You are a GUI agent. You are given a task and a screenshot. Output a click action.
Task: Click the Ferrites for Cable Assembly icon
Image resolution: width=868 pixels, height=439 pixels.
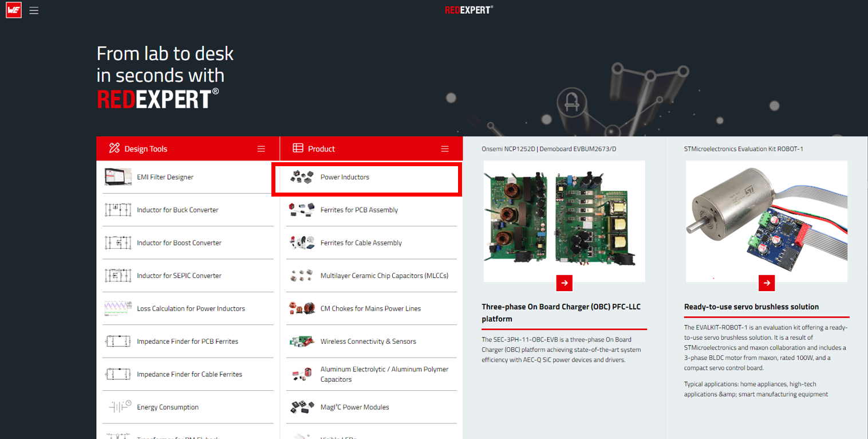[x=302, y=243]
